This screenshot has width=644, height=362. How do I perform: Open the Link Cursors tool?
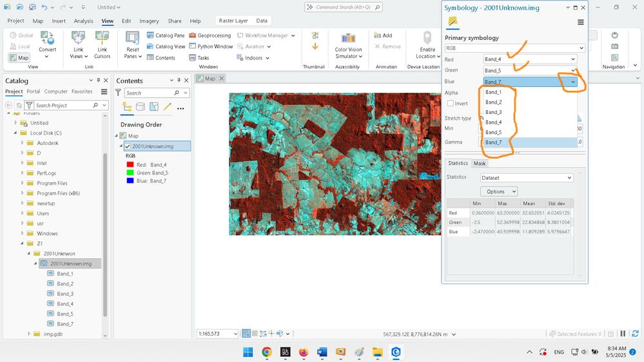(102, 44)
